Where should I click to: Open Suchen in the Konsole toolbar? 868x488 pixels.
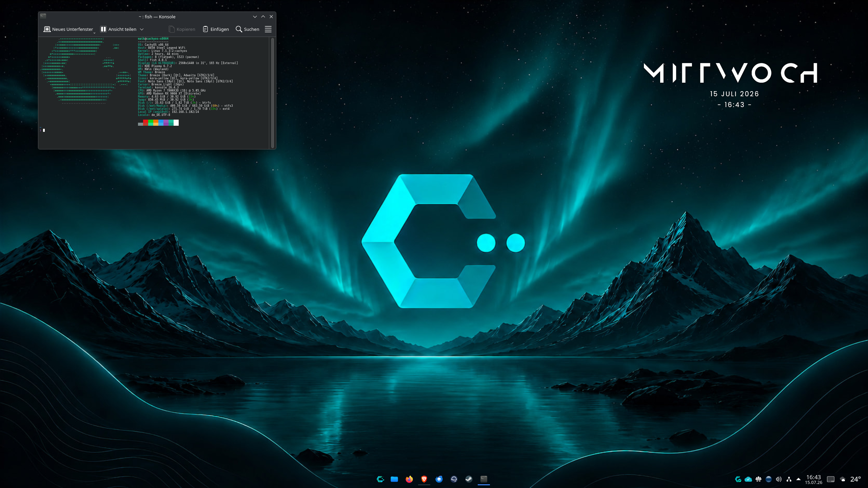[248, 29]
